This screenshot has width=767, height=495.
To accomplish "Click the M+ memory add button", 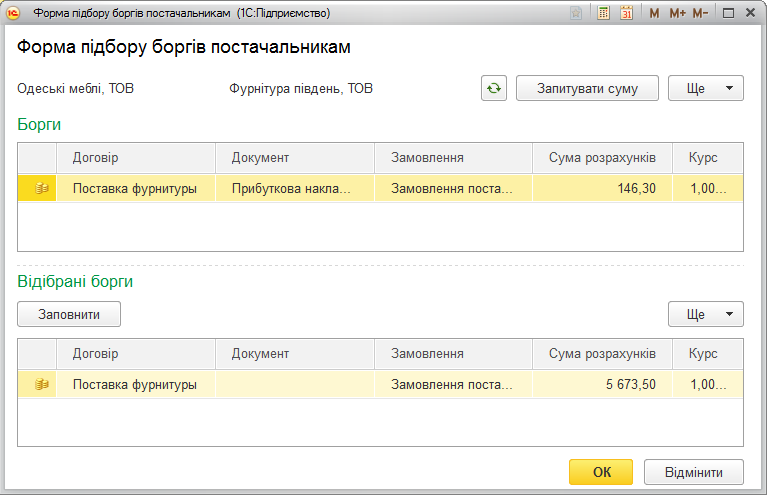I will (x=677, y=13).
